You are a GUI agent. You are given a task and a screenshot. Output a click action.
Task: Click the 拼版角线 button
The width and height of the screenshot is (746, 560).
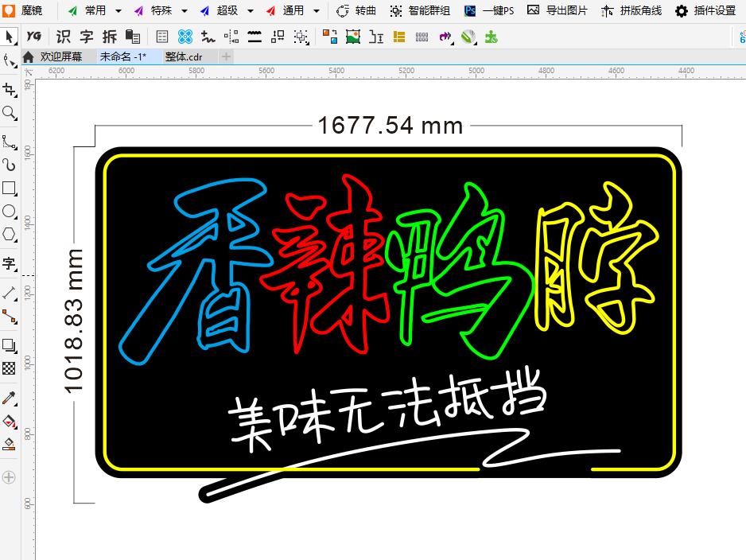pos(631,10)
